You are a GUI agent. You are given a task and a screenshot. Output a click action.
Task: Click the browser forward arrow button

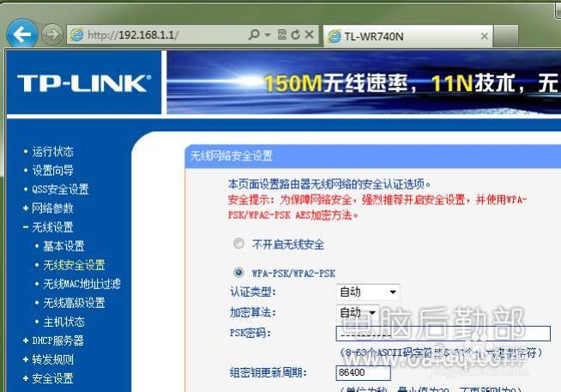coord(51,34)
